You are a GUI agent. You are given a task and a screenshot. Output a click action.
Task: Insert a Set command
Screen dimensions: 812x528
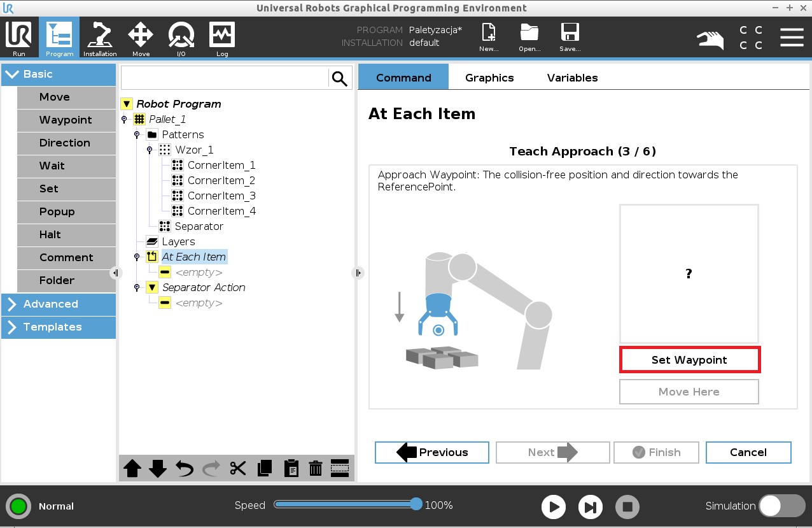pyautogui.click(x=66, y=189)
